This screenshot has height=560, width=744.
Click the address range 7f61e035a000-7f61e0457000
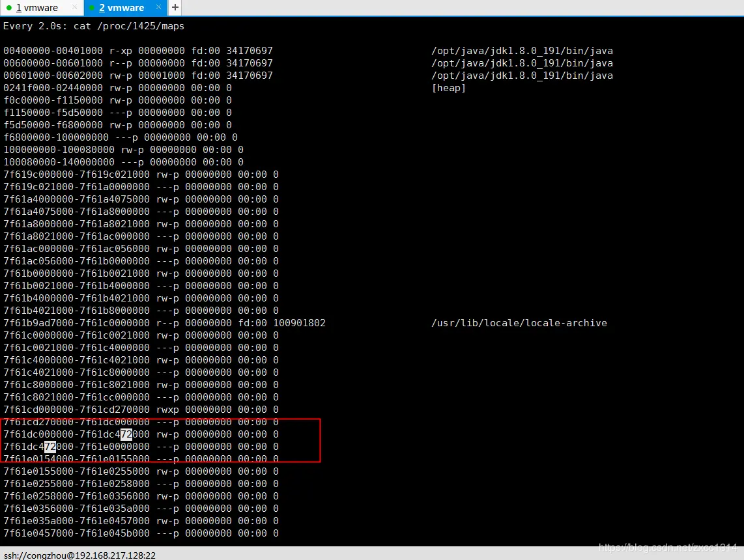pos(76,521)
